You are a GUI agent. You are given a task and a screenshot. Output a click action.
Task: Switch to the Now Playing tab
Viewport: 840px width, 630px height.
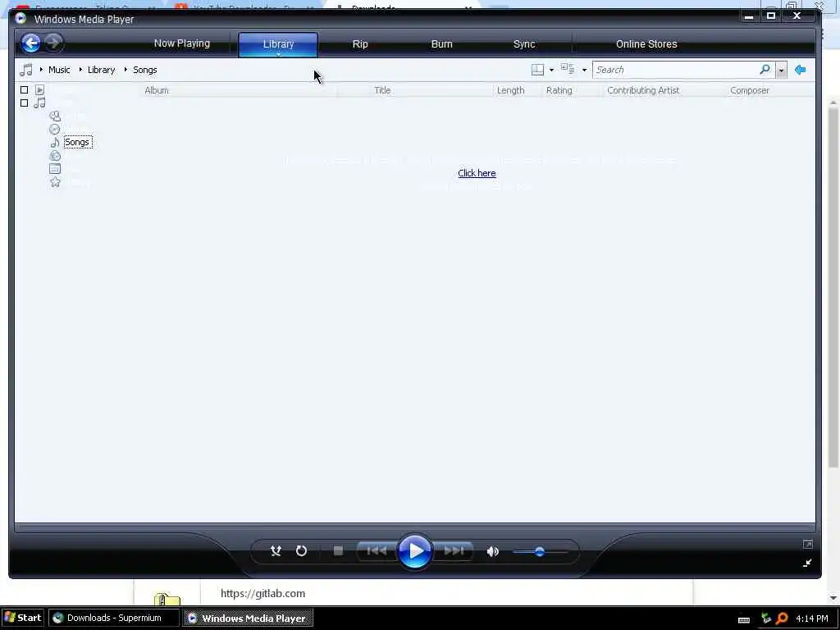point(182,43)
